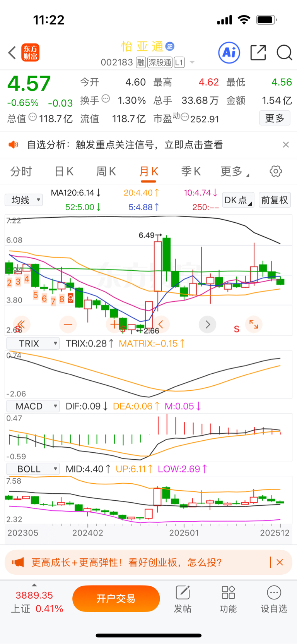Screen dimensions: 297x644
Task: Tap the 深股通 tag
Action: [160, 62]
